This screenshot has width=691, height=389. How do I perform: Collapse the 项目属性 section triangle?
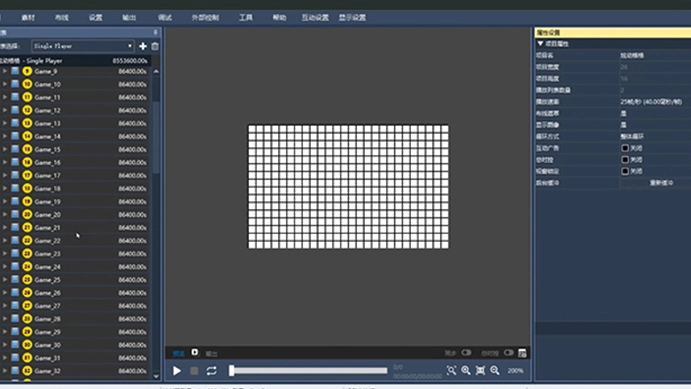pyautogui.click(x=540, y=44)
